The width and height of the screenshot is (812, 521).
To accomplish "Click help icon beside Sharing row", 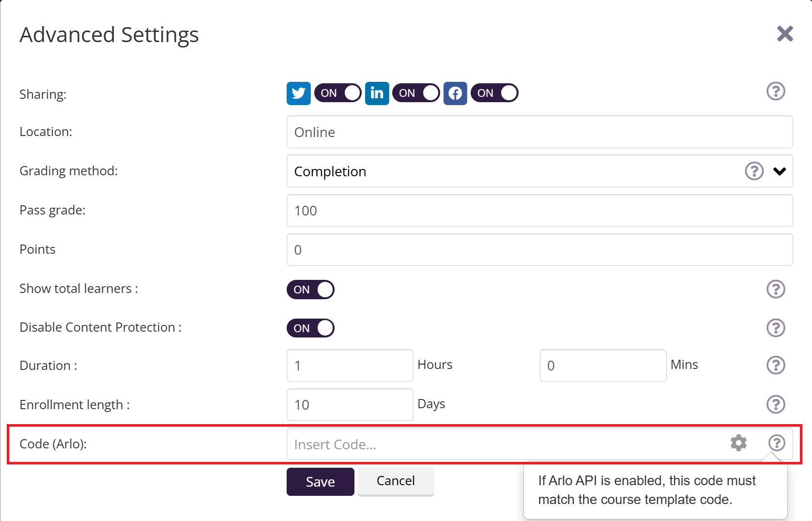I will [x=776, y=92].
